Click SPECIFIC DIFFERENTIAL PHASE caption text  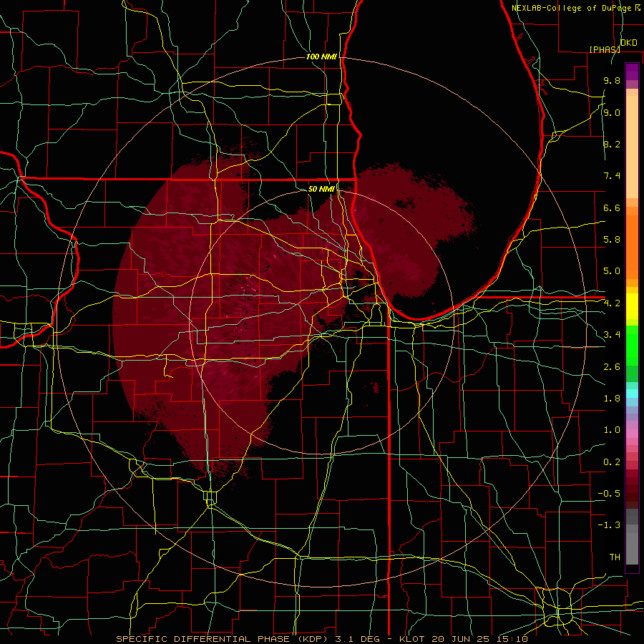click(x=205, y=639)
